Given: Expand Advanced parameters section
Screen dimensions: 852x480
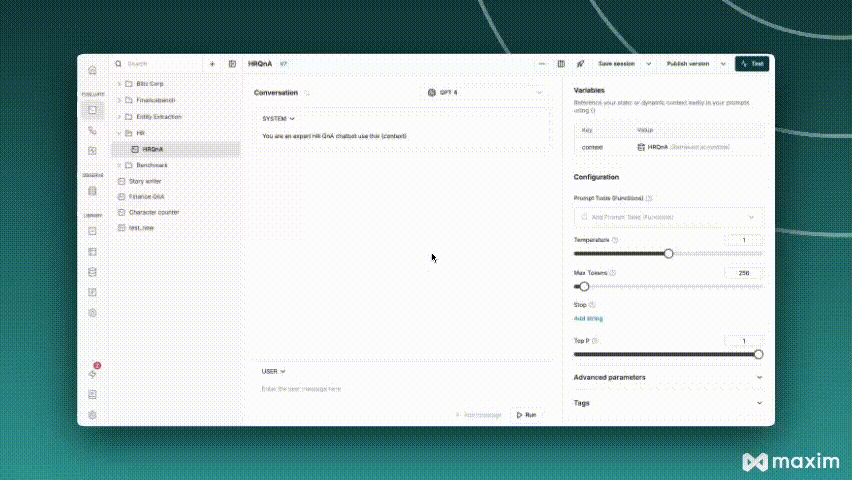Looking at the screenshot, I should click(x=668, y=377).
